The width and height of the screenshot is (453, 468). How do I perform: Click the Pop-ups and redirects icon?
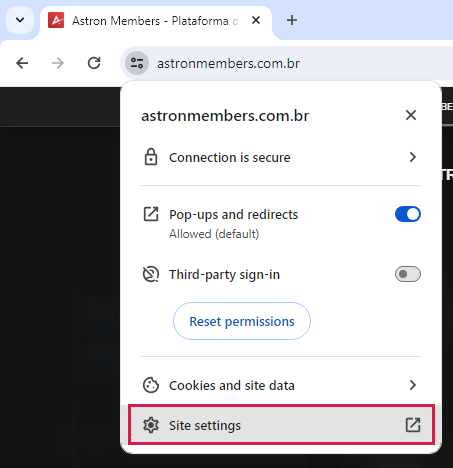point(151,214)
